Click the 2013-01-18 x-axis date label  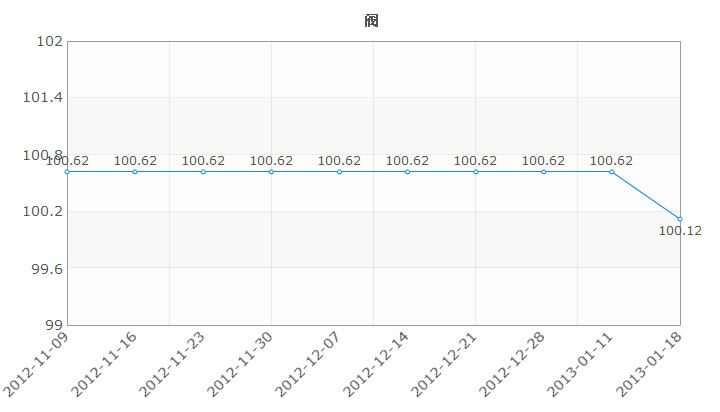click(x=649, y=364)
